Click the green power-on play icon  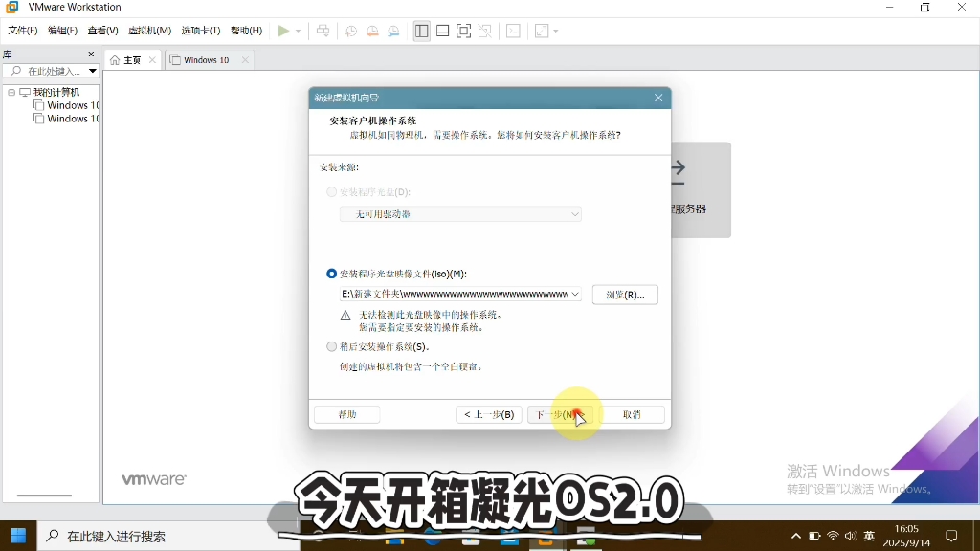click(x=283, y=31)
